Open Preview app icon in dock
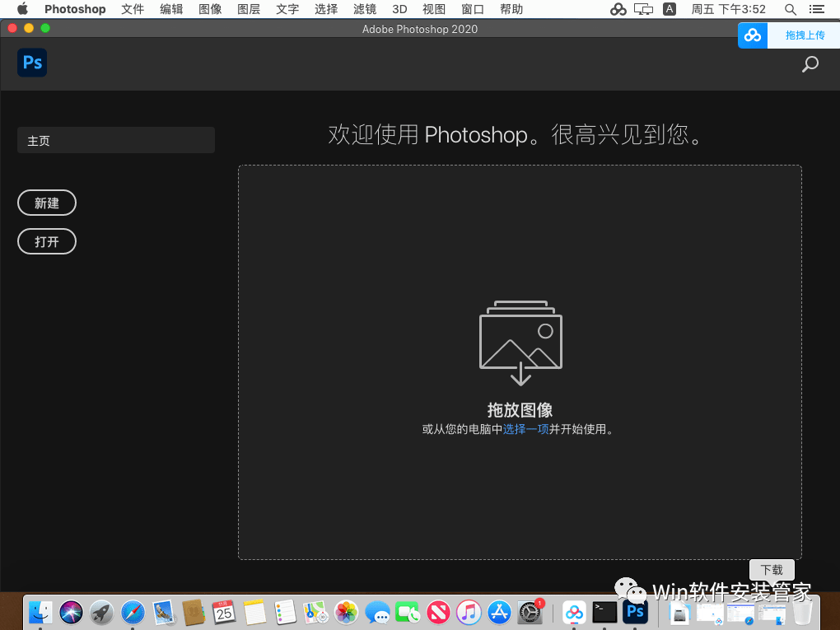This screenshot has height=630, width=840. coord(163,613)
